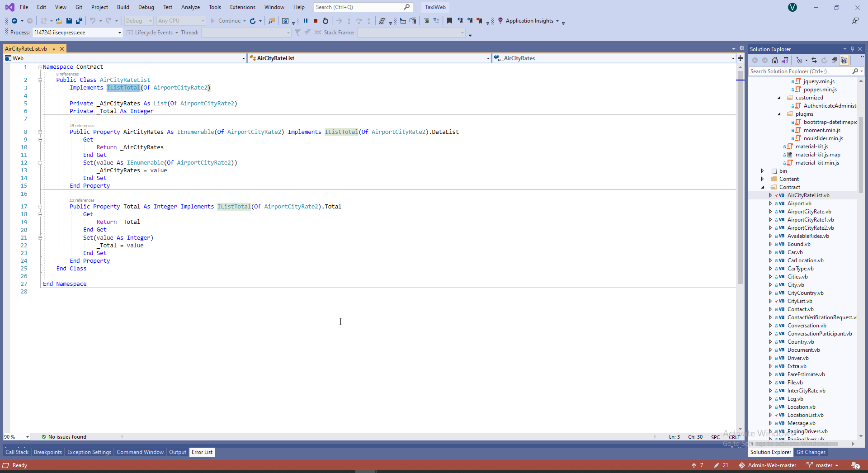Viewport: 868px width, 473px height.
Task: Toggle Show All Files in Solution Explorer
Action: point(844,60)
